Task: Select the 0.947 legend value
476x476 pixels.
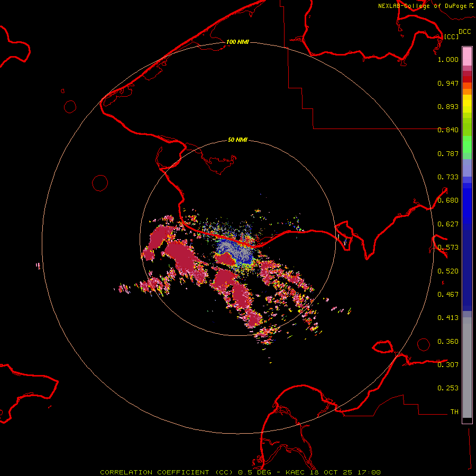Action: (448, 83)
